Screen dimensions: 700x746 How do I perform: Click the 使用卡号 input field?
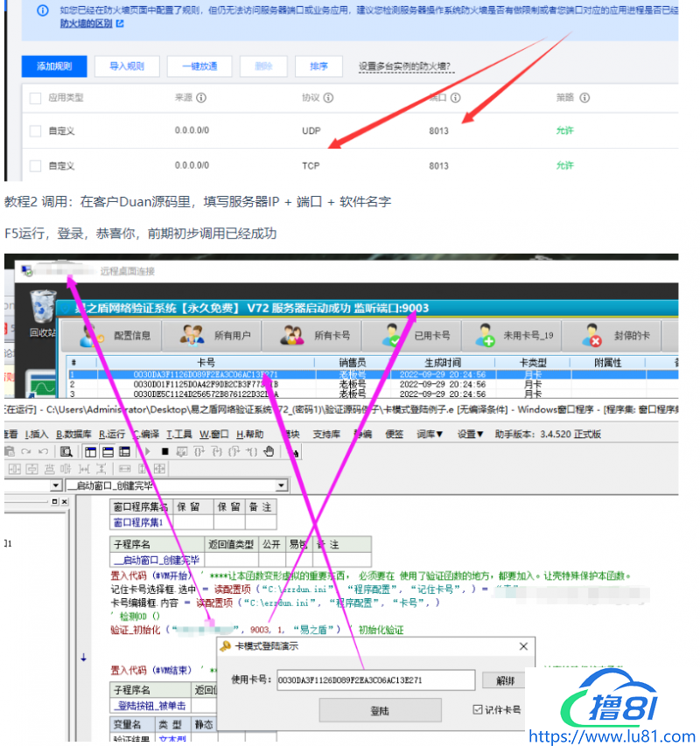pos(375,680)
